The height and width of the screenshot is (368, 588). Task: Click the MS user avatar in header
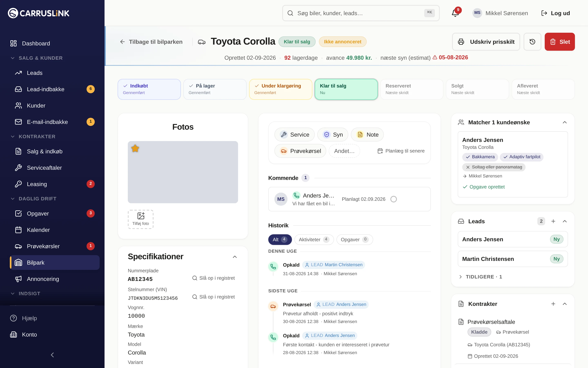477,13
